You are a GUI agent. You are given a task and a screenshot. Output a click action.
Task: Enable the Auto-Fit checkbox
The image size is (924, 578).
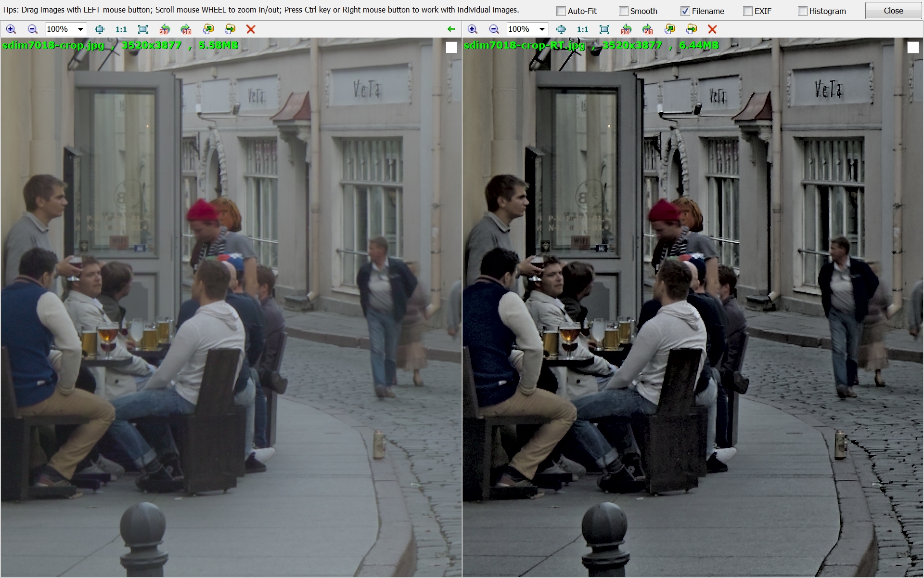[561, 11]
